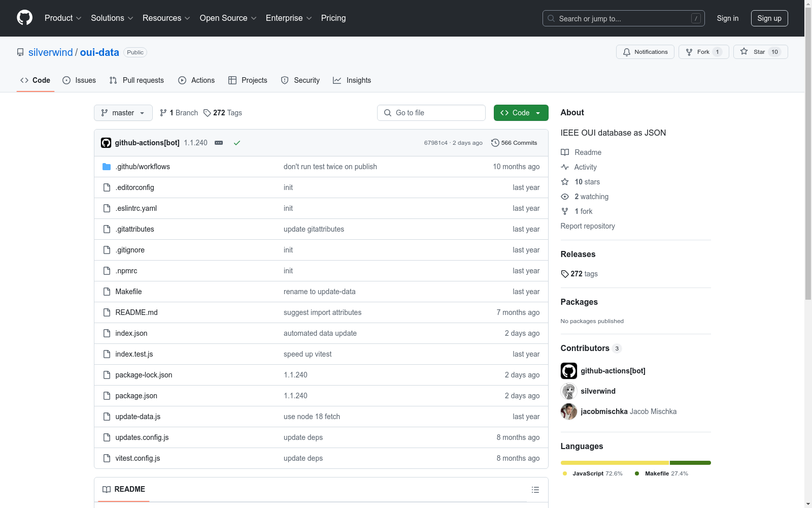812x508 pixels.
Task: Open the Insights tab
Action: [352, 80]
